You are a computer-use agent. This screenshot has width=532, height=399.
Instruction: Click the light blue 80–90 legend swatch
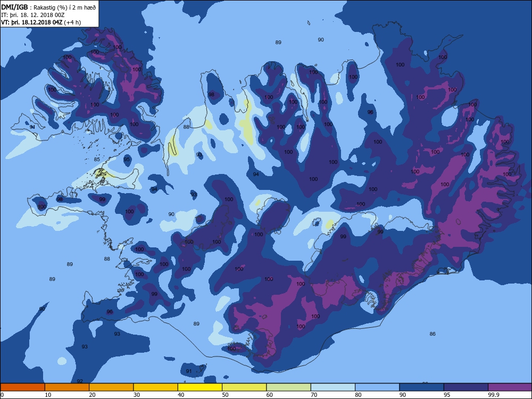[x=377, y=387]
